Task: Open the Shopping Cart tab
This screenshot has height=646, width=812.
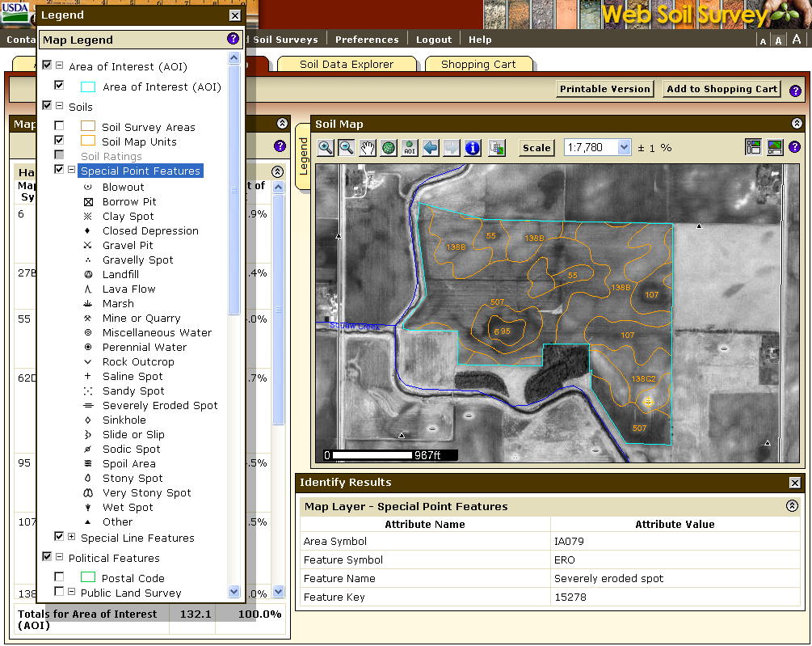Action: (x=478, y=64)
